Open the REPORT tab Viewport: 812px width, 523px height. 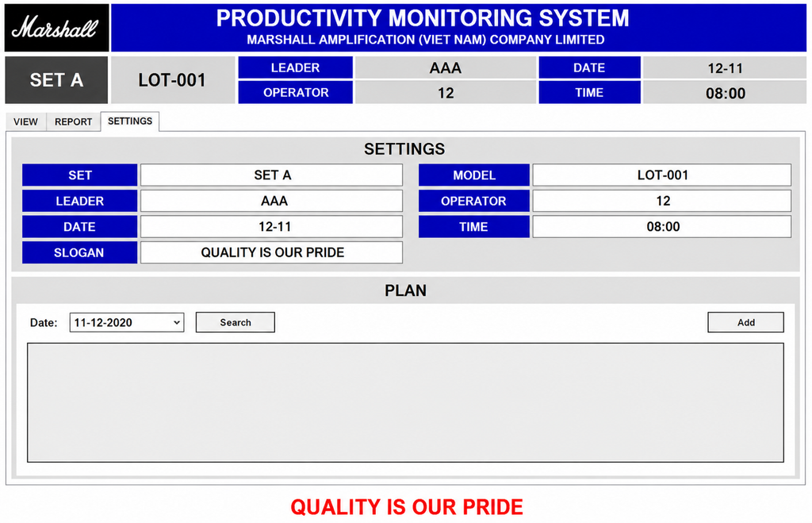[x=74, y=121]
